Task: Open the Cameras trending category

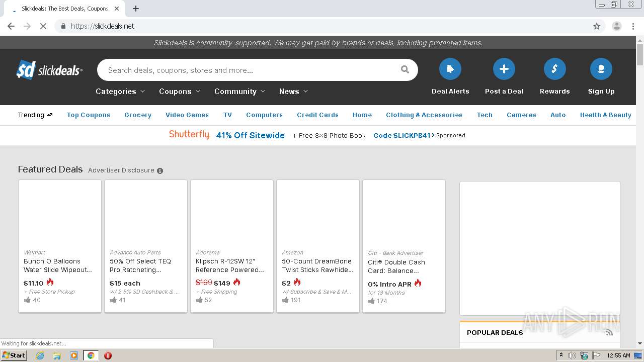Action: [x=521, y=115]
